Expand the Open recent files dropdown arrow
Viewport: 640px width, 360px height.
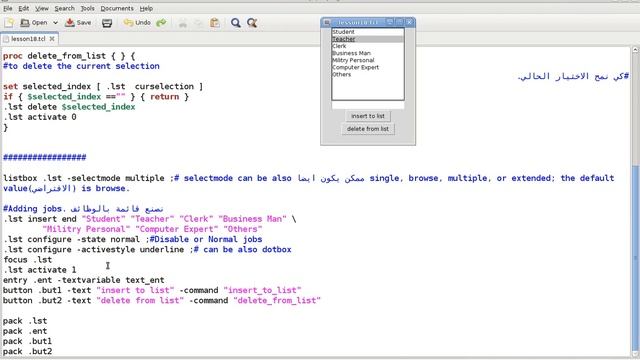(55, 23)
